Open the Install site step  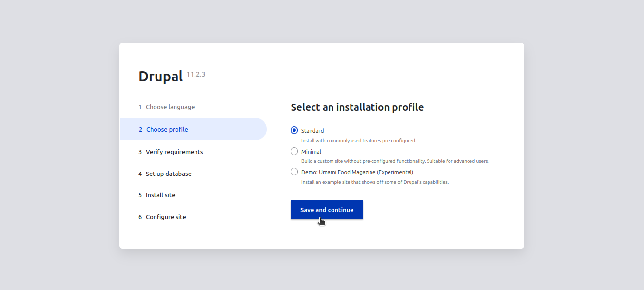coord(160,195)
